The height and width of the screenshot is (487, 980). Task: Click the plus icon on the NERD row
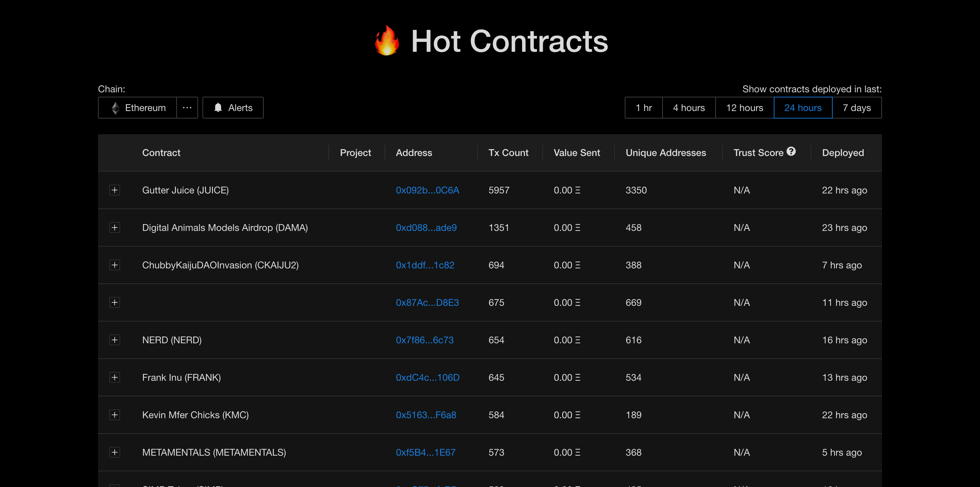pos(115,340)
